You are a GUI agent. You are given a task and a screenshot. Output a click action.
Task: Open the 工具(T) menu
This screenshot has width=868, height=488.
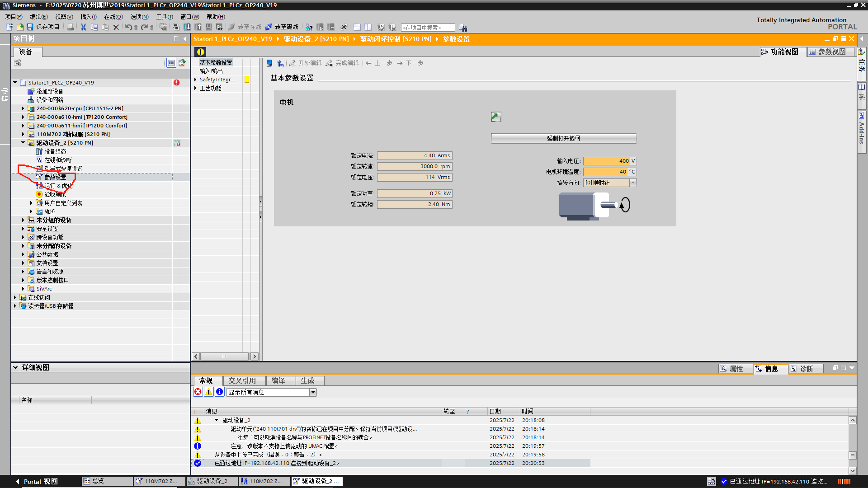pos(165,17)
